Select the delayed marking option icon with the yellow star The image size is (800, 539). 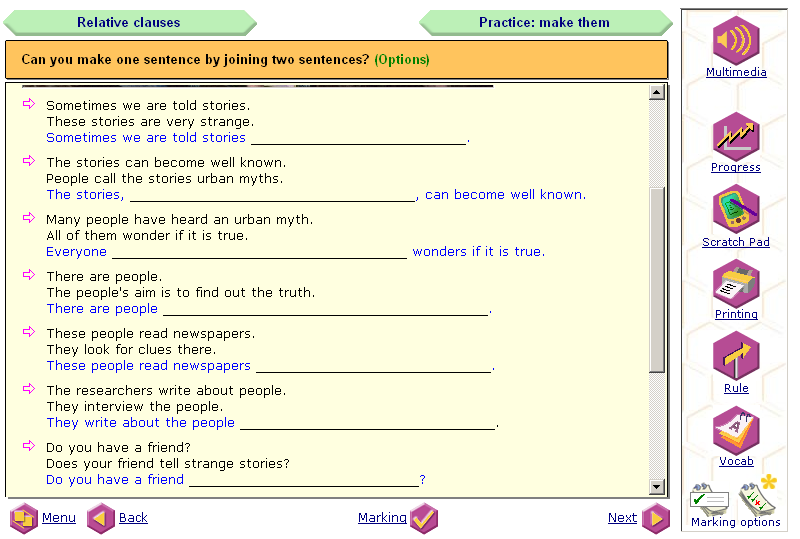tap(758, 496)
